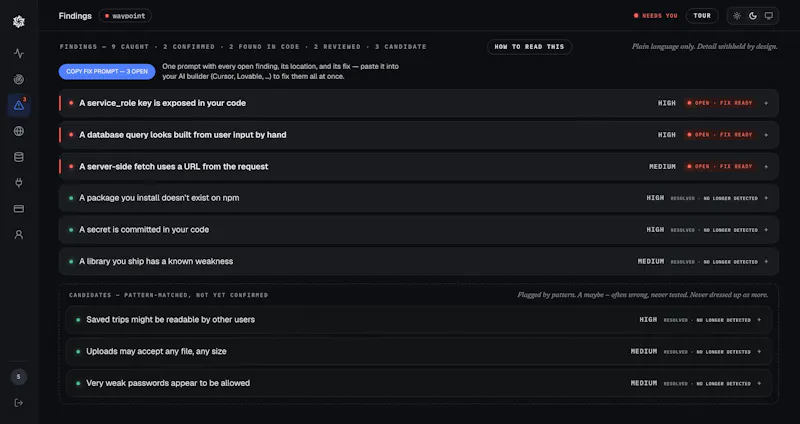This screenshot has width=800, height=424.
Task: Expand plus on database query finding
Action: tap(766, 135)
